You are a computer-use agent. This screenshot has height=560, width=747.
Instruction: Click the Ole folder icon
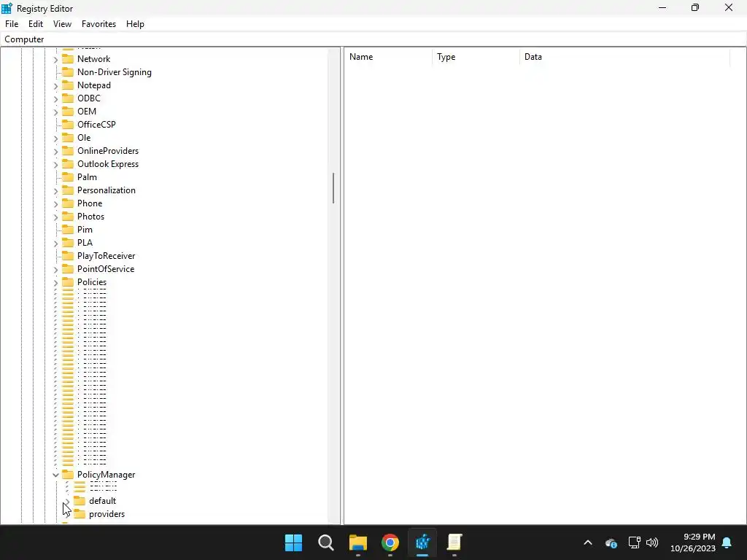point(68,137)
